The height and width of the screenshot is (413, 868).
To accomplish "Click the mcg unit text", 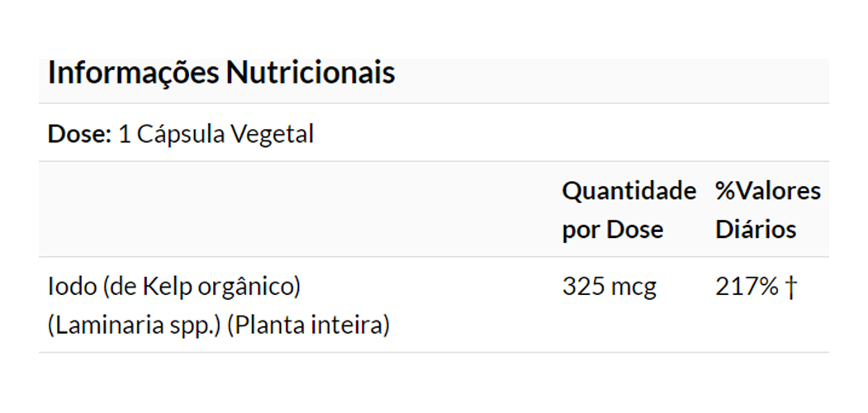I will [633, 287].
